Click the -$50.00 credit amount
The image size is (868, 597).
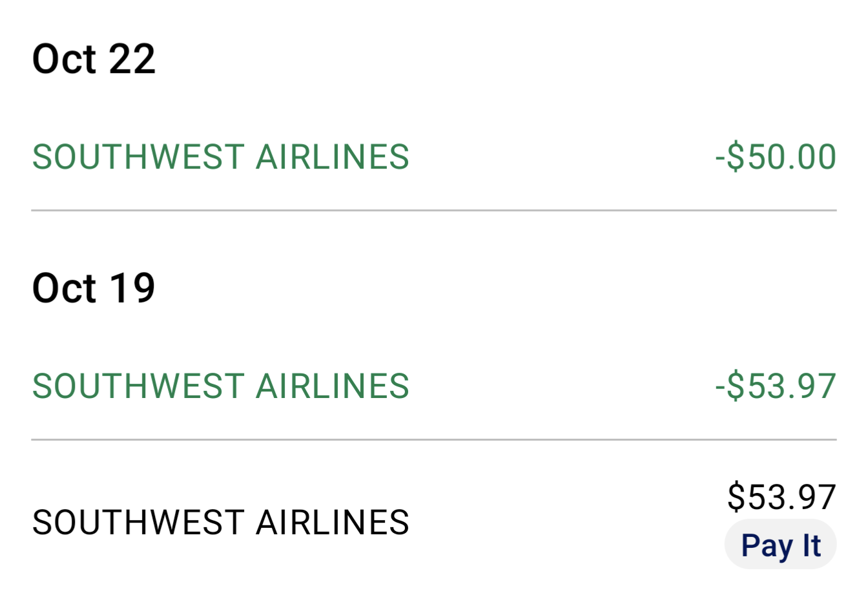(776, 157)
